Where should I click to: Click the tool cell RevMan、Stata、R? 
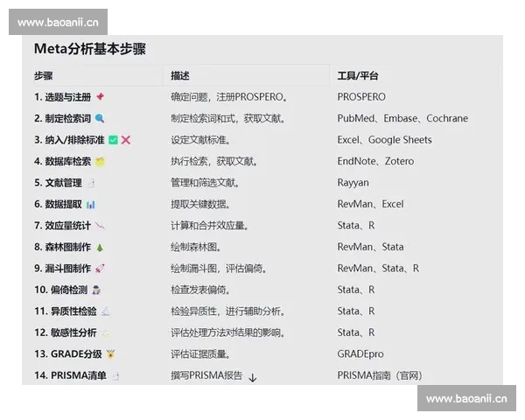(x=378, y=269)
